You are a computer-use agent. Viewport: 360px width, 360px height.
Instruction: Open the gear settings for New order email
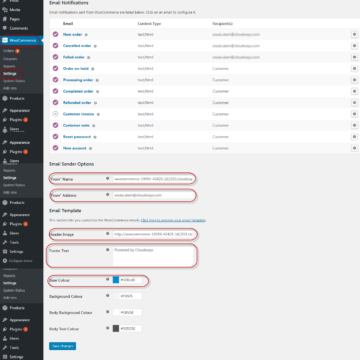(354, 34)
